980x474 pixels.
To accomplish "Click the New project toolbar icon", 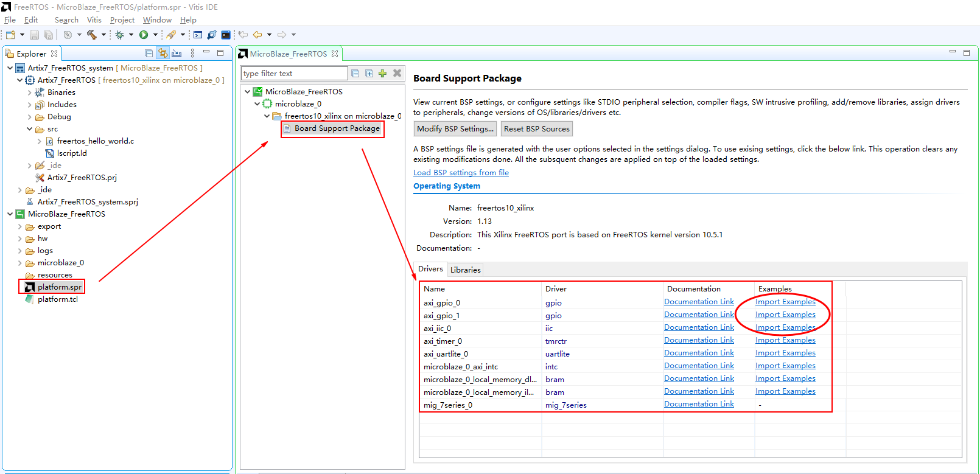I will (x=10, y=35).
